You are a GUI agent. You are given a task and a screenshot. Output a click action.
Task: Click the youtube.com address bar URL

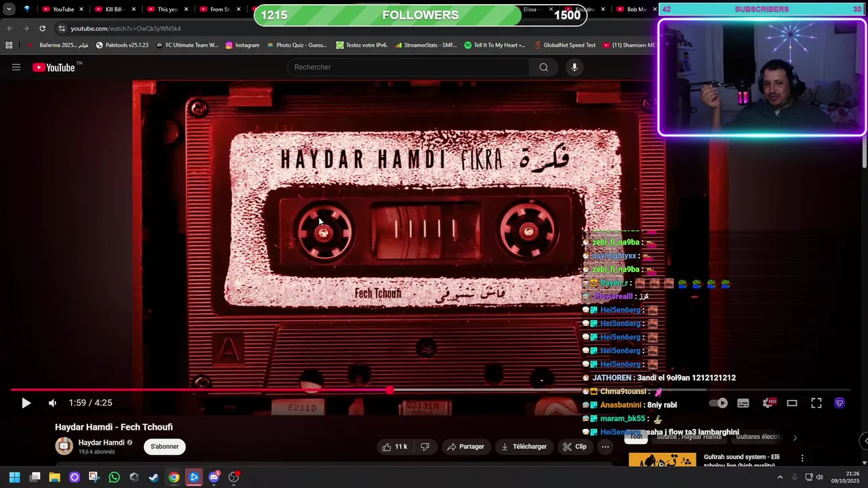[125, 28]
